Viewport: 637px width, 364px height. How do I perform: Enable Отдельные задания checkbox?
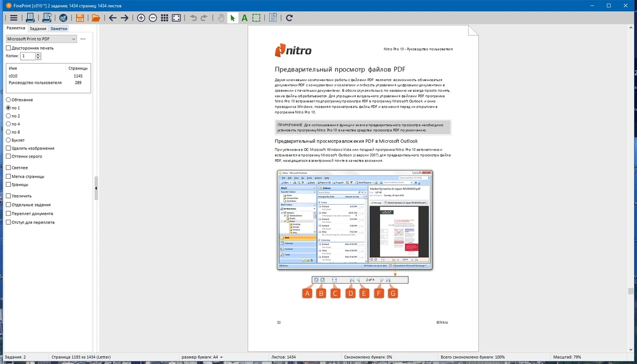tap(8, 205)
